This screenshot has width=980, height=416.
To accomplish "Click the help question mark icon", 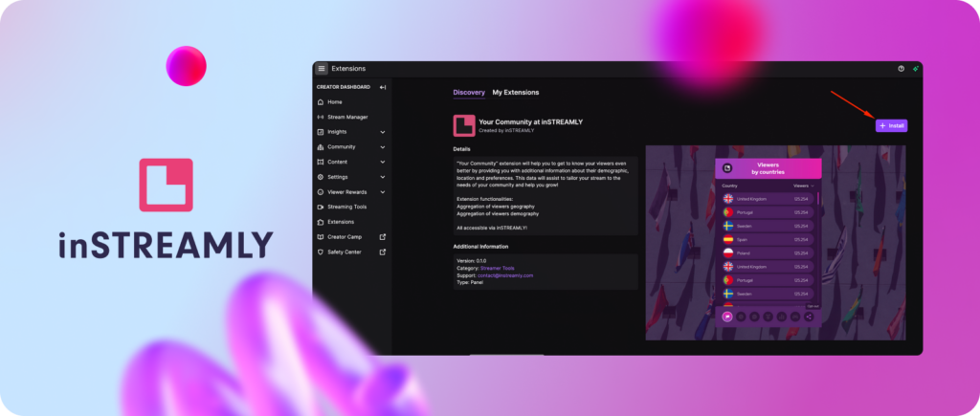I will tap(902, 69).
